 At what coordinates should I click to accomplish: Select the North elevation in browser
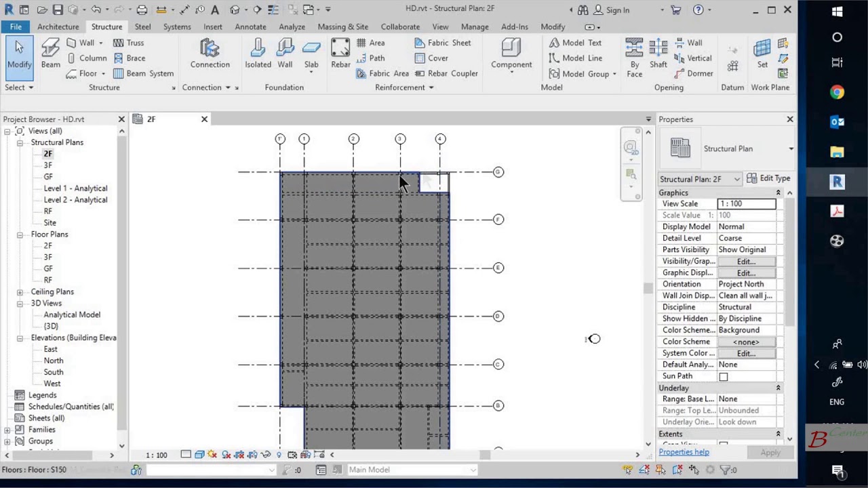coord(54,361)
